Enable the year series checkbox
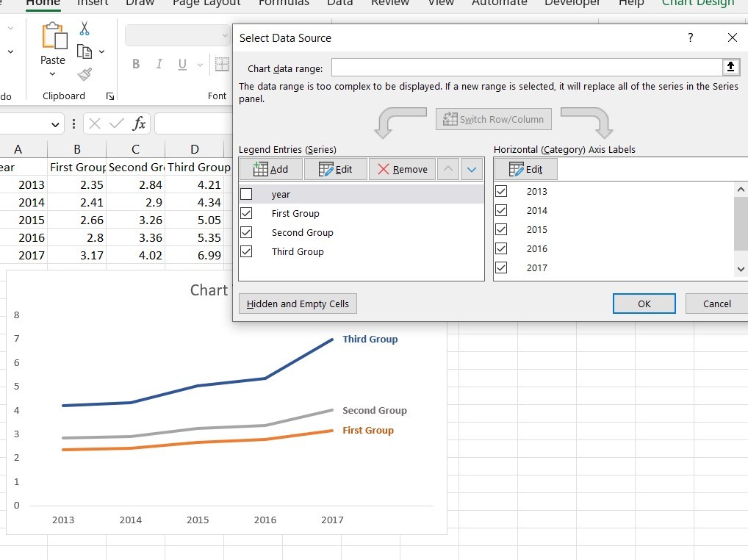 click(246, 195)
